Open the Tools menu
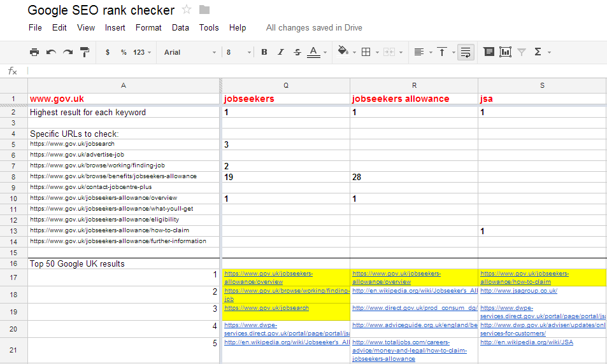Image resolution: width=607 pixels, height=364 pixels. (x=209, y=28)
